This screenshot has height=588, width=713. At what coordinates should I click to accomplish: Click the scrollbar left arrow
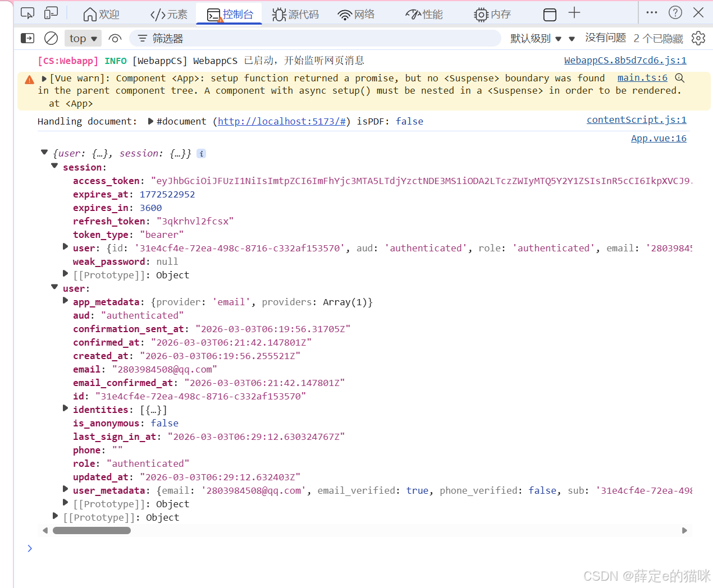[45, 530]
